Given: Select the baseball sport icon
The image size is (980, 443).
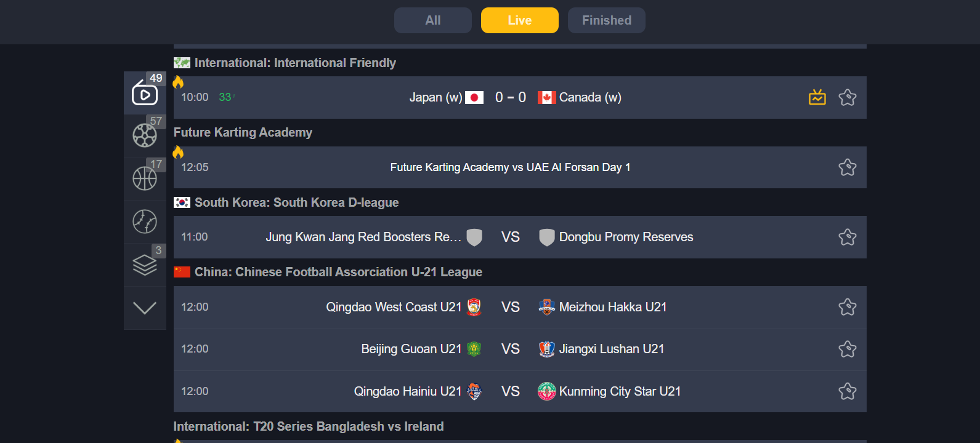Looking at the screenshot, I should point(145,221).
